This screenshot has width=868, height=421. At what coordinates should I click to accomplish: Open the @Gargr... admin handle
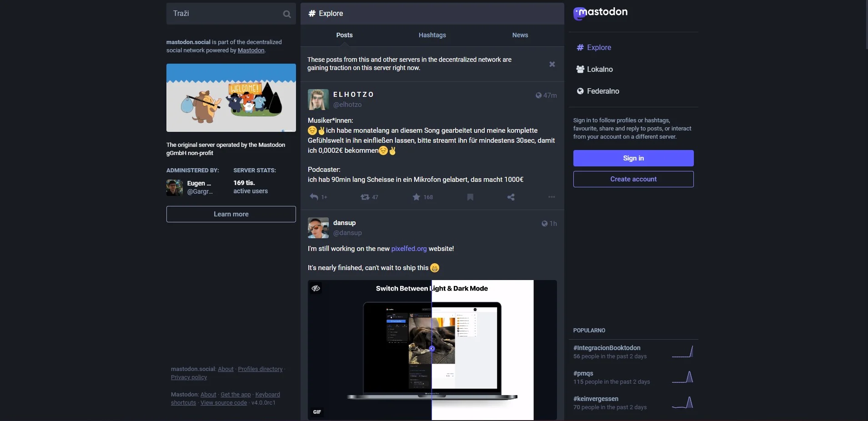click(200, 191)
